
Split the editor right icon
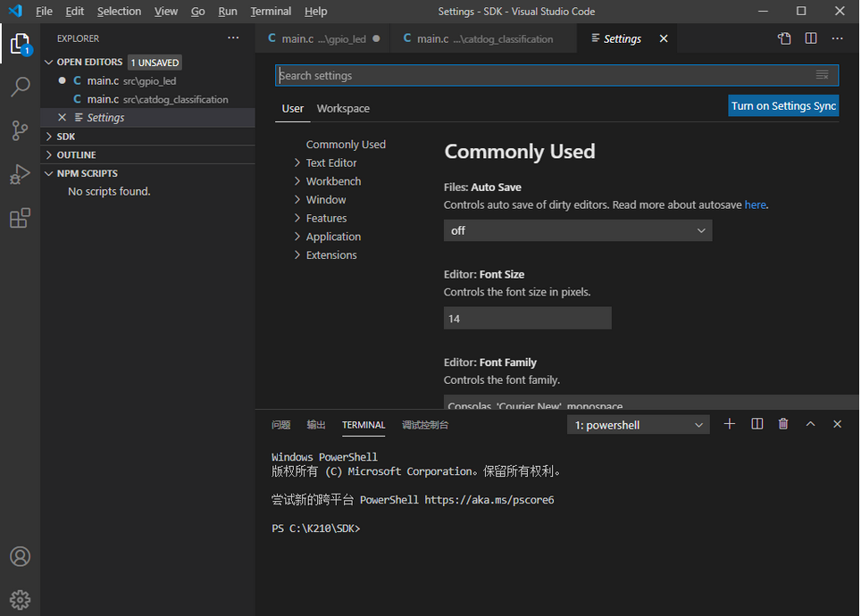coord(811,38)
